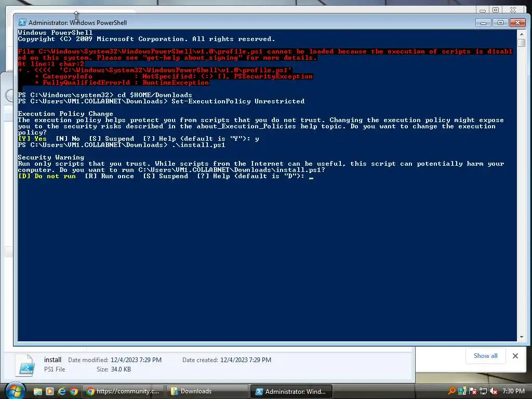Click the "[D] Do not run" option text
Image resolution: width=532 pixels, height=399 pixels.
click(47, 176)
